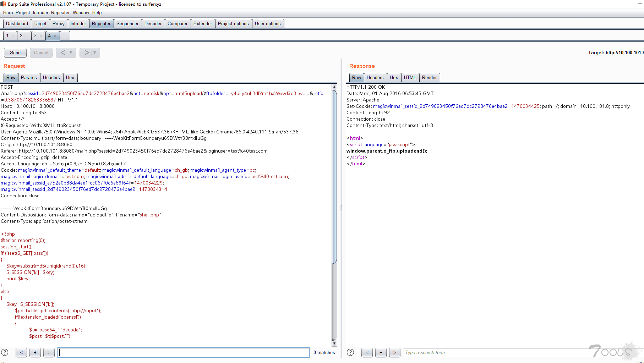Image resolution: width=644 pixels, height=363 pixels.
Task: Select Repeater tab 1
Action: [7, 36]
